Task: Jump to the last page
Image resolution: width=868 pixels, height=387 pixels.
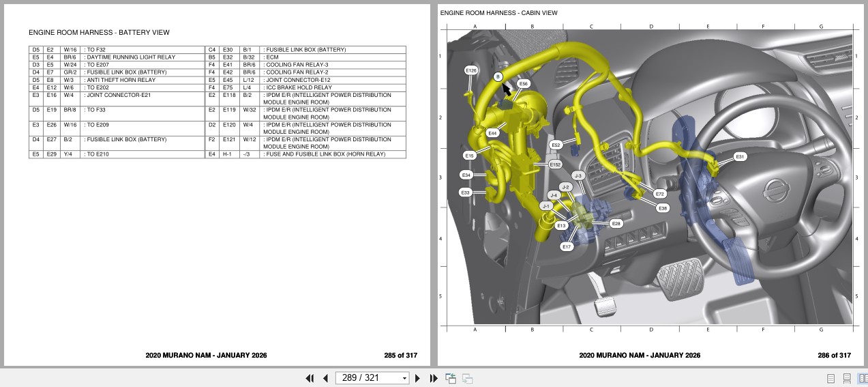Action: click(433, 378)
